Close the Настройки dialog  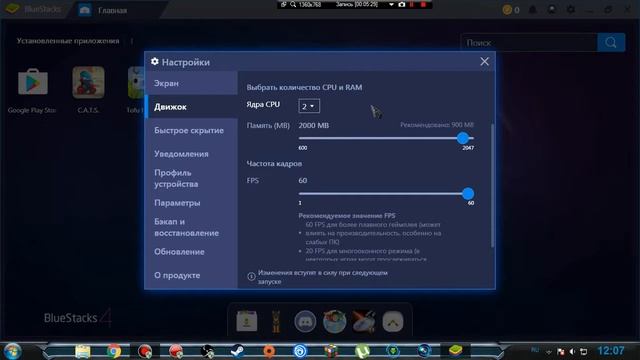[484, 62]
